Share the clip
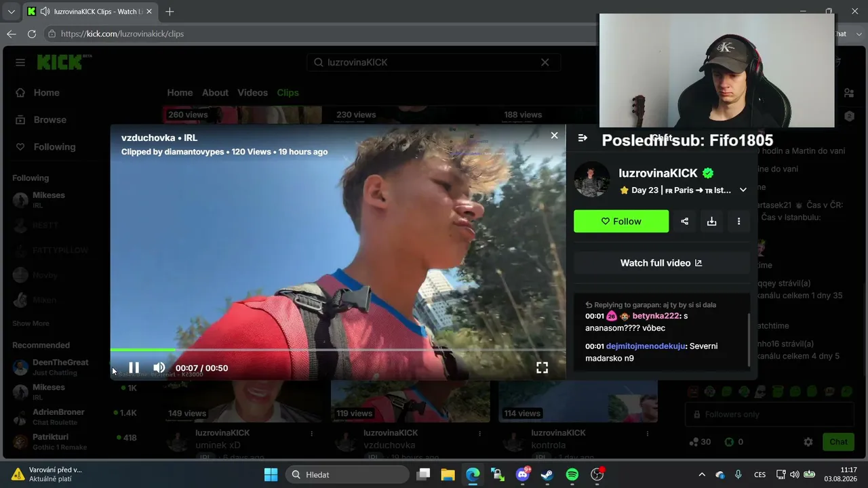Image resolution: width=868 pixels, height=488 pixels. (x=685, y=221)
